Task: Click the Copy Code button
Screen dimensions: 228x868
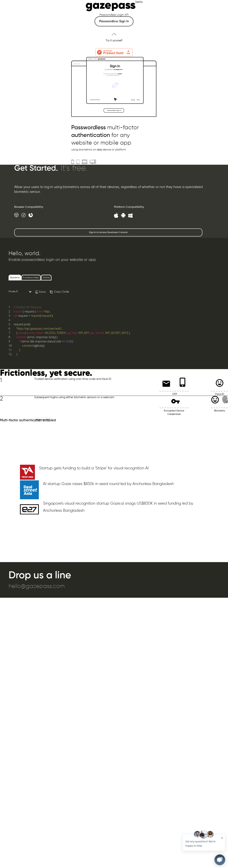Action: pos(59,292)
